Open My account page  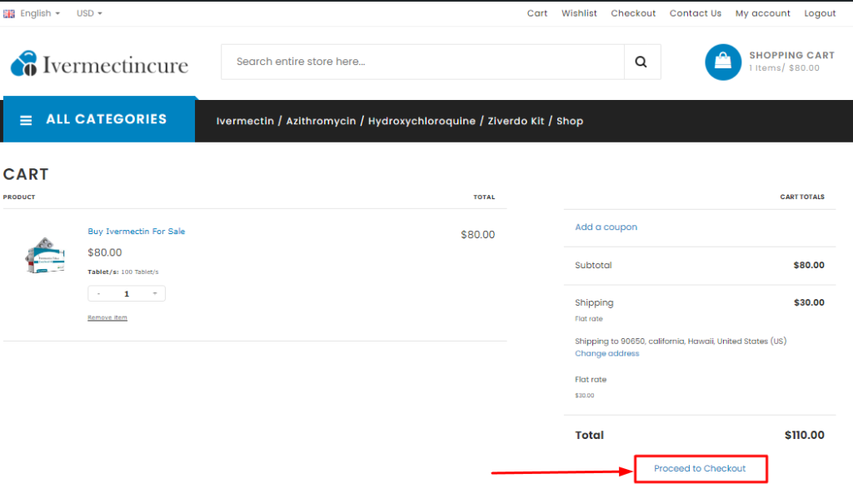coord(763,13)
